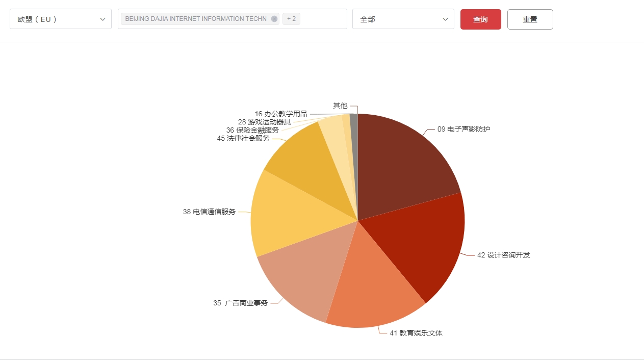This screenshot has width=644, height=363.
Task: Click the chevron on the 全部 selector
Action: [446, 19]
